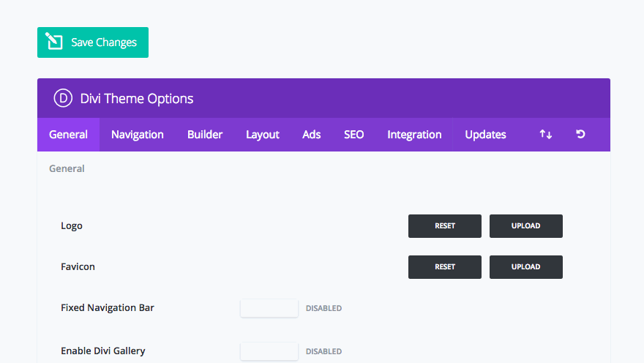
Task: Click the reset-to-defaults circular arrow icon
Action: [580, 135]
